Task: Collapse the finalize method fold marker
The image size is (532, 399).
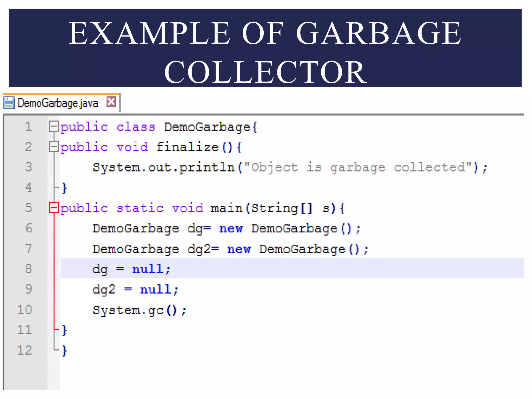Action: [x=54, y=147]
